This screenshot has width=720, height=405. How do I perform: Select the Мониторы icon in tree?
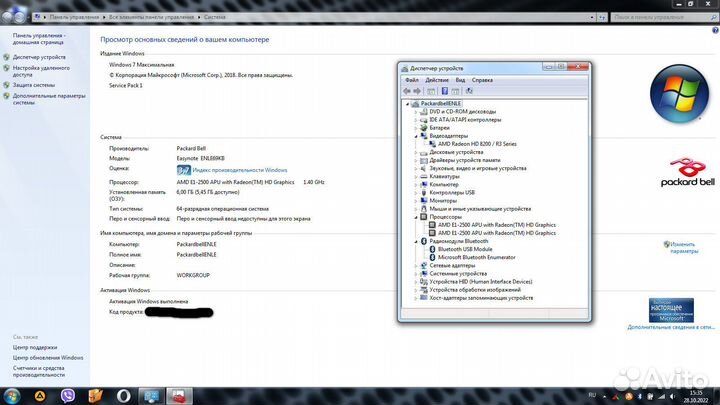click(424, 201)
